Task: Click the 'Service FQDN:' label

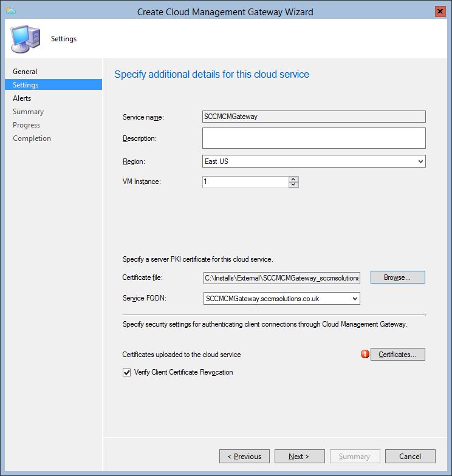Action: click(145, 298)
